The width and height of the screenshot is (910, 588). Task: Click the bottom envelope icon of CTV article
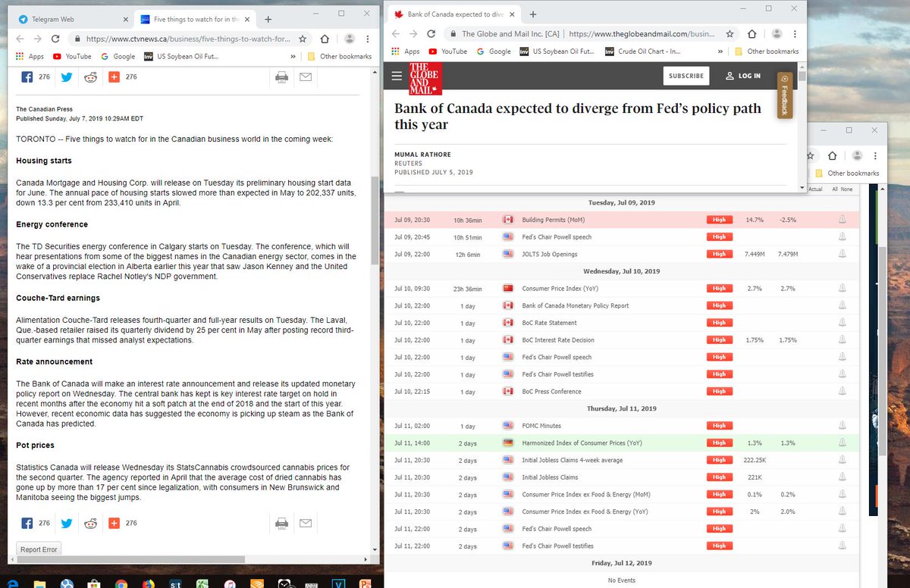[x=305, y=523]
